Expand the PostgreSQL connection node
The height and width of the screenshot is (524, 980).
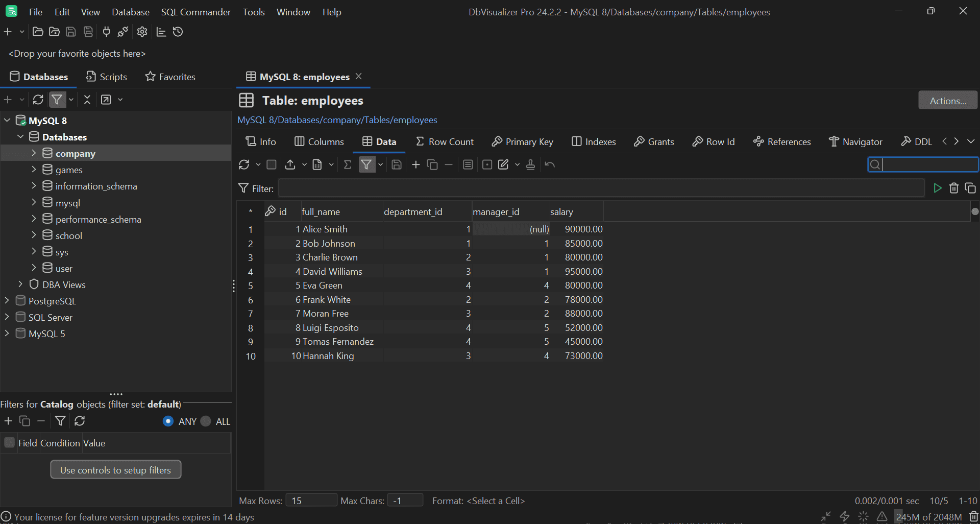(7, 301)
